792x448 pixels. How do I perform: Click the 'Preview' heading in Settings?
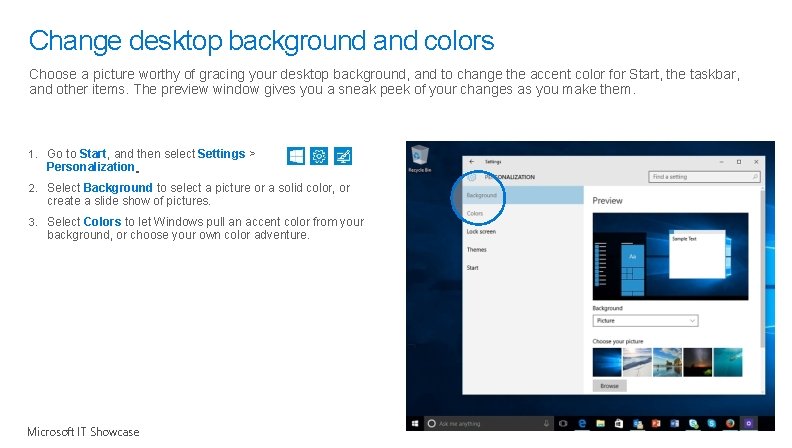click(607, 201)
